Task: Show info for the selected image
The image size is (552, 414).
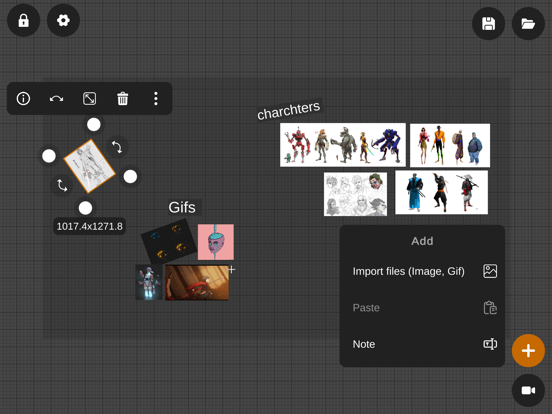Action: coord(24,99)
